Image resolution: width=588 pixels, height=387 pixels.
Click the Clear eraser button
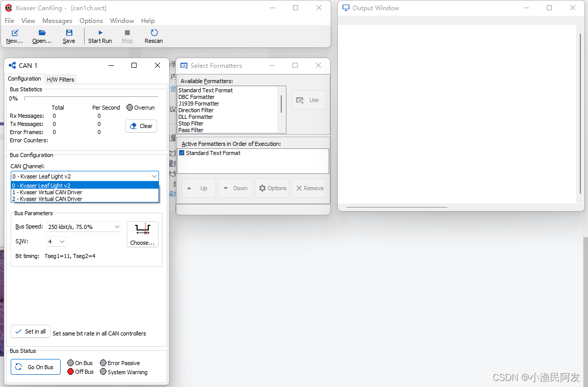pos(141,126)
